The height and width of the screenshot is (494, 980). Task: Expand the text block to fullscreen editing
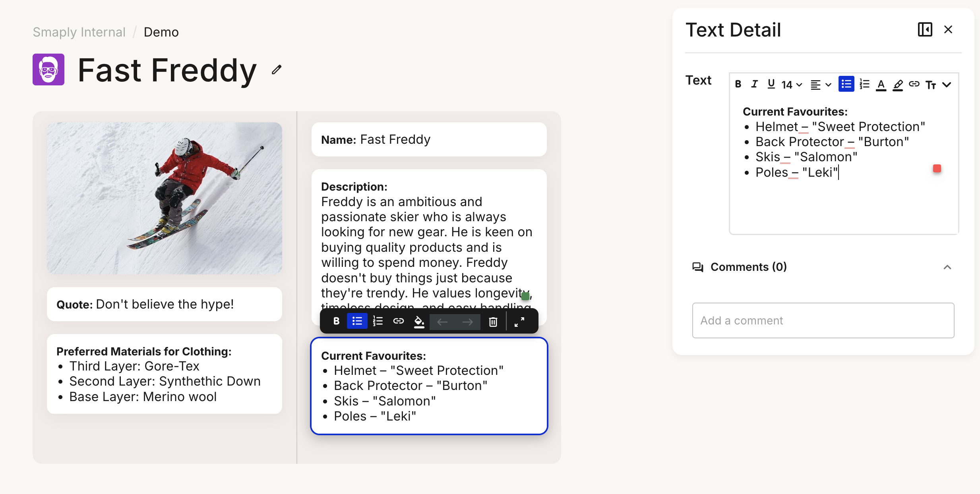point(519,321)
